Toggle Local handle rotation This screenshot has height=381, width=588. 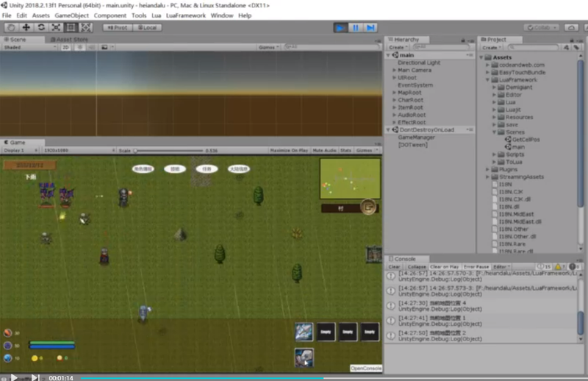point(148,27)
